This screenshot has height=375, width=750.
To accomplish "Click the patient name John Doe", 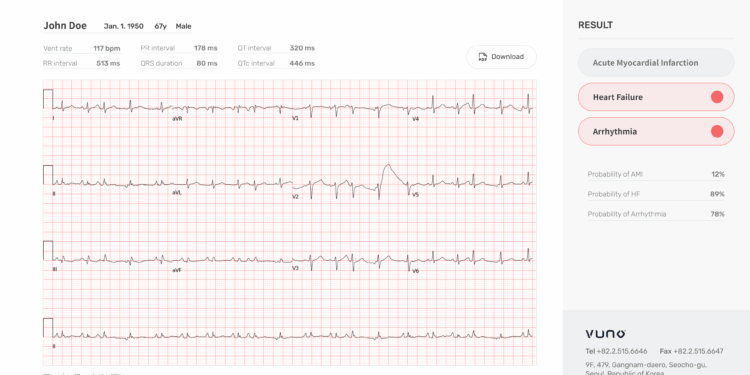I will [x=65, y=26].
